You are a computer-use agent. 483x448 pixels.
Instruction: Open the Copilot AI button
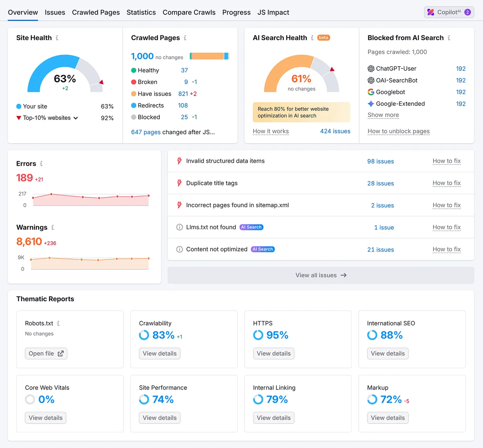coord(449,12)
